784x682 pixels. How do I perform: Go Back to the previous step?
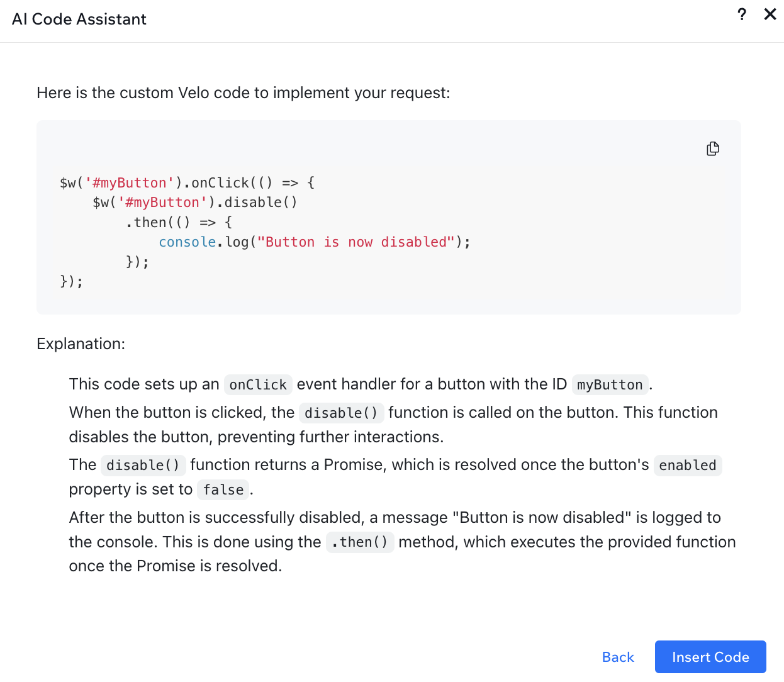point(618,657)
